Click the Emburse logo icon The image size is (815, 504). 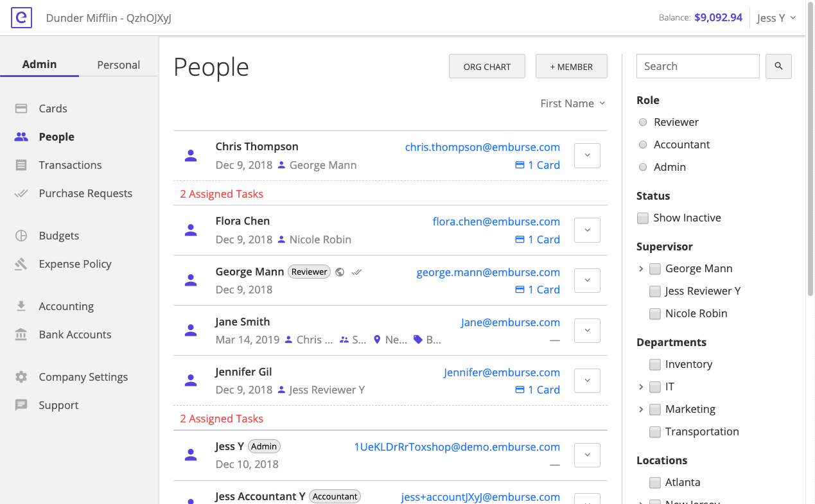[x=21, y=18]
